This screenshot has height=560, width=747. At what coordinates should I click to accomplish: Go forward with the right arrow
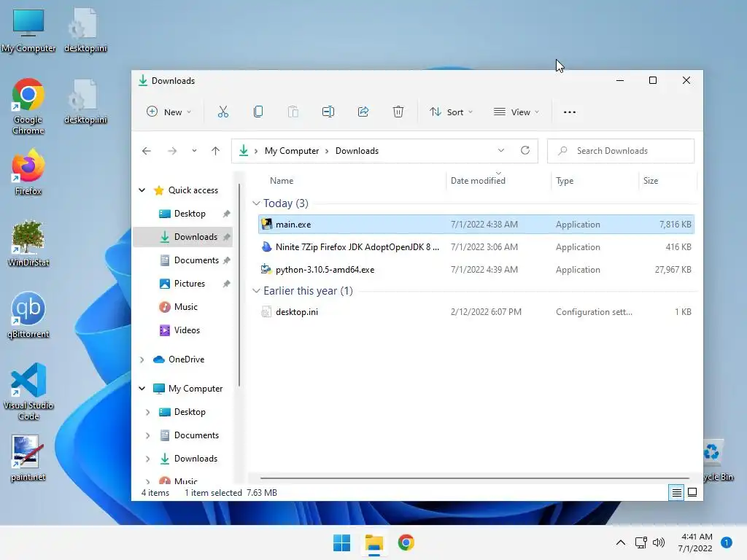click(172, 151)
